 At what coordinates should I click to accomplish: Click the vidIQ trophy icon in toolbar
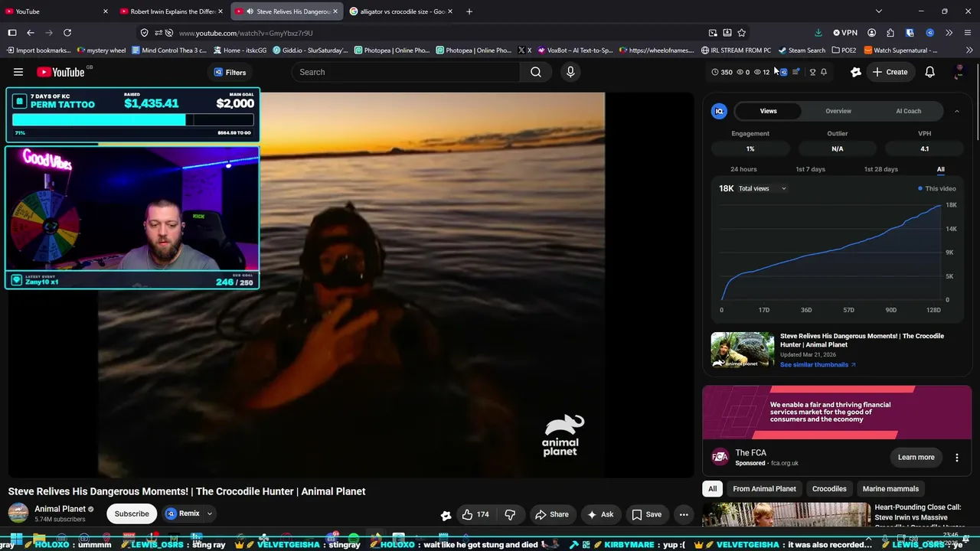812,72
